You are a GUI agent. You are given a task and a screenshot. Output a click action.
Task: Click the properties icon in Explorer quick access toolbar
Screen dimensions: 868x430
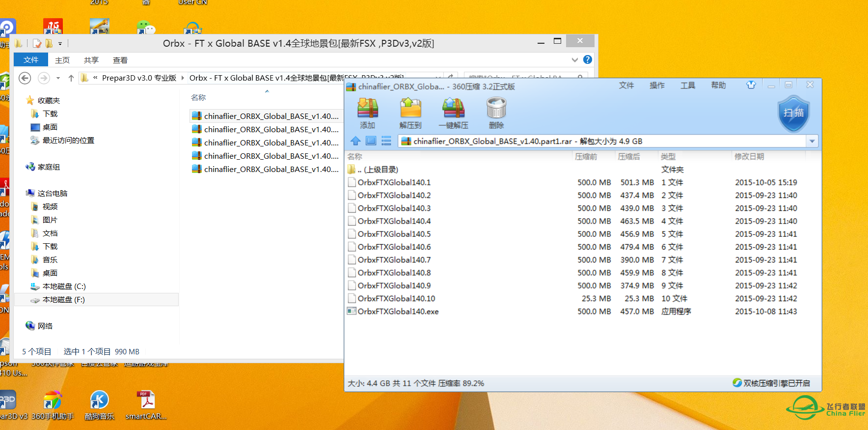tap(37, 43)
